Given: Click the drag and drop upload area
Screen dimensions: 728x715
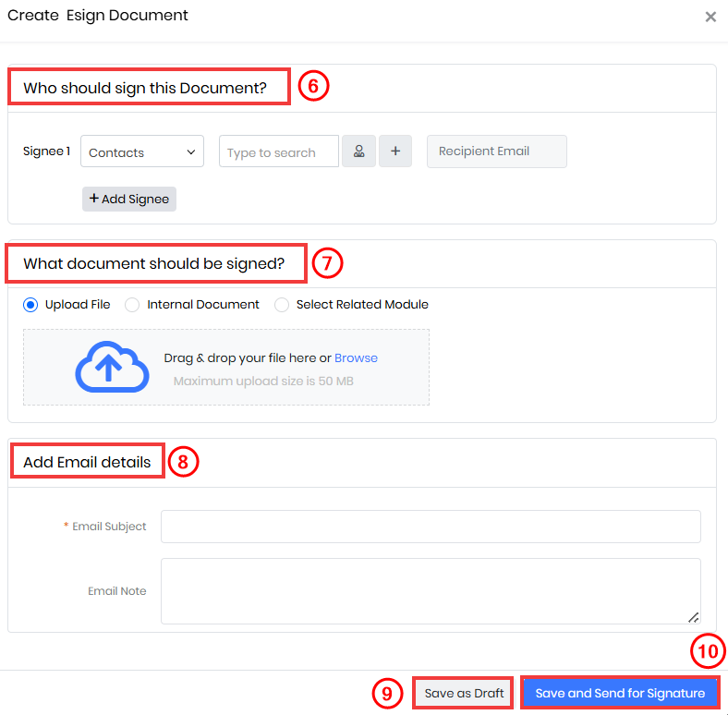Looking at the screenshot, I should coord(226,368).
